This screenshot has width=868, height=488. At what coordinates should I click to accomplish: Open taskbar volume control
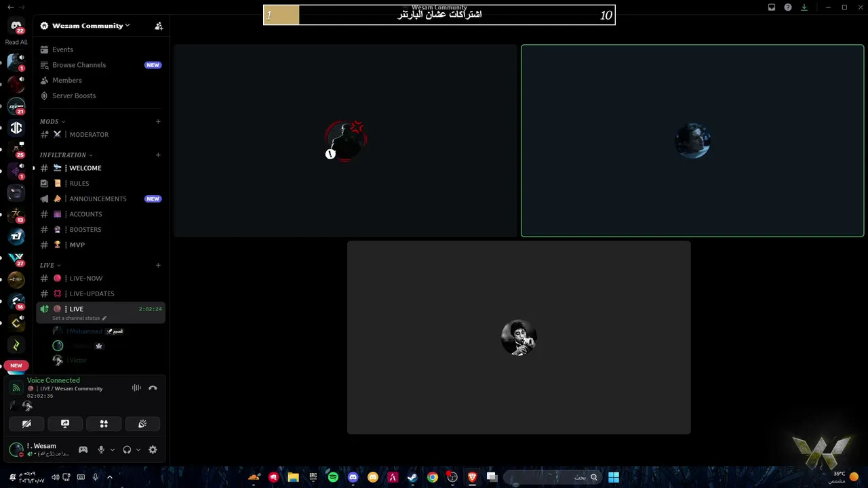click(x=56, y=477)
